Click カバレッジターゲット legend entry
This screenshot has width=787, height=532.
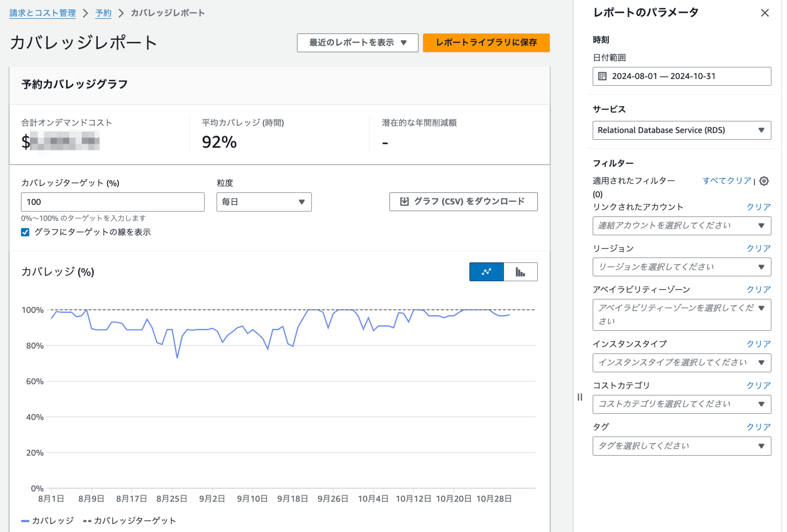[130, 521]
